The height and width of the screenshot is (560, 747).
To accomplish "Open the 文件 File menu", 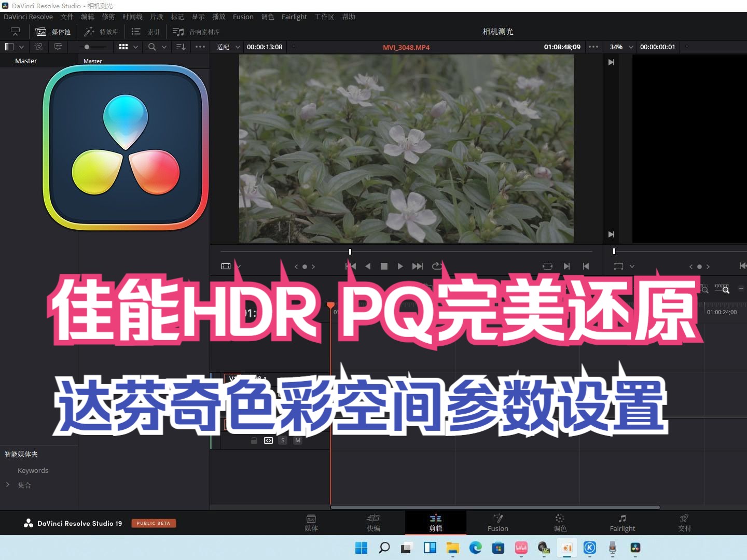I will pos(67,17).
